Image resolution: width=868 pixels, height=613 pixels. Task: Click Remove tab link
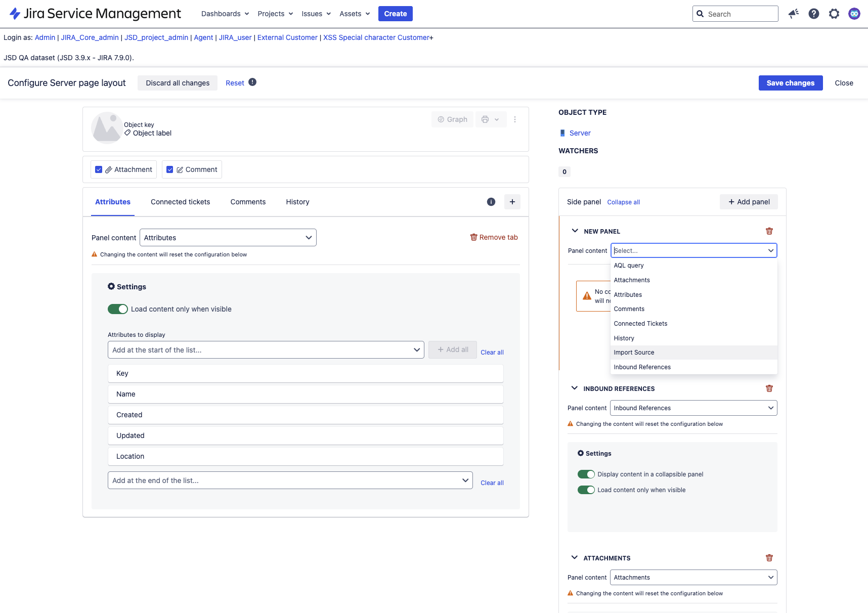494,237
